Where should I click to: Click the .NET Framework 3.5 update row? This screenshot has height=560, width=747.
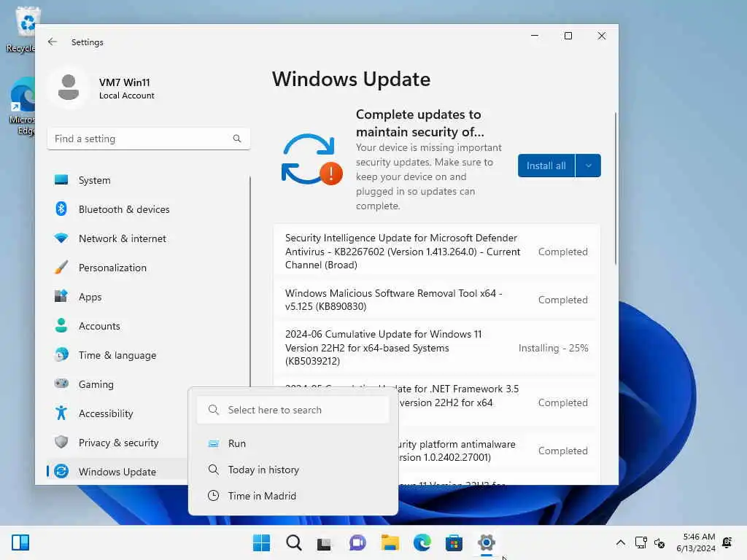click(x=499, y=402)
